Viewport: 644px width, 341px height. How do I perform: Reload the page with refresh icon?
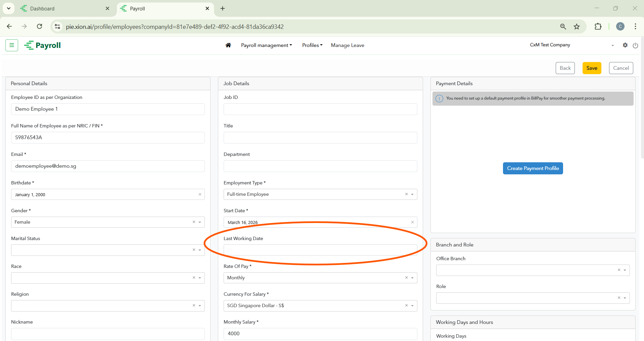coord(40,26)
